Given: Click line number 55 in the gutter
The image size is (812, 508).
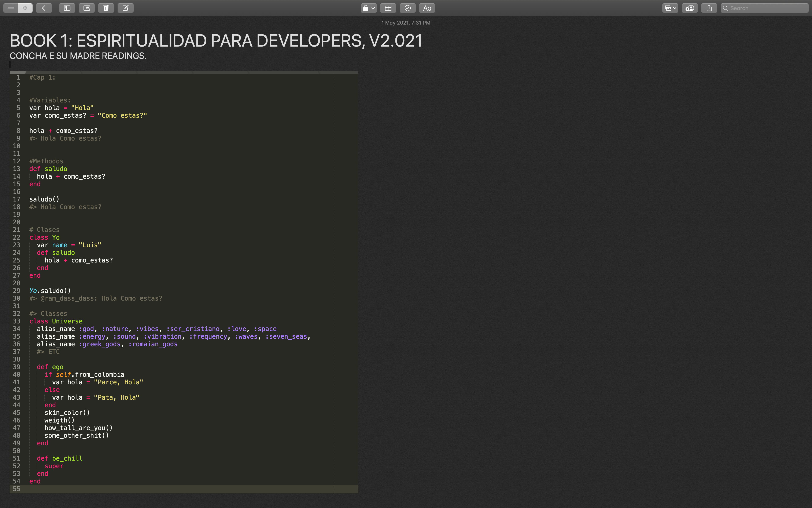Looking at the screenshot, I should 16,489.
